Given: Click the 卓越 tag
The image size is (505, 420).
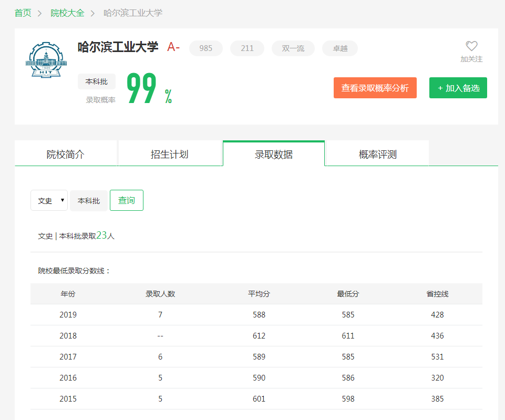Looking at the screenshot, I should pyautogui.click(x=340, y=48).
